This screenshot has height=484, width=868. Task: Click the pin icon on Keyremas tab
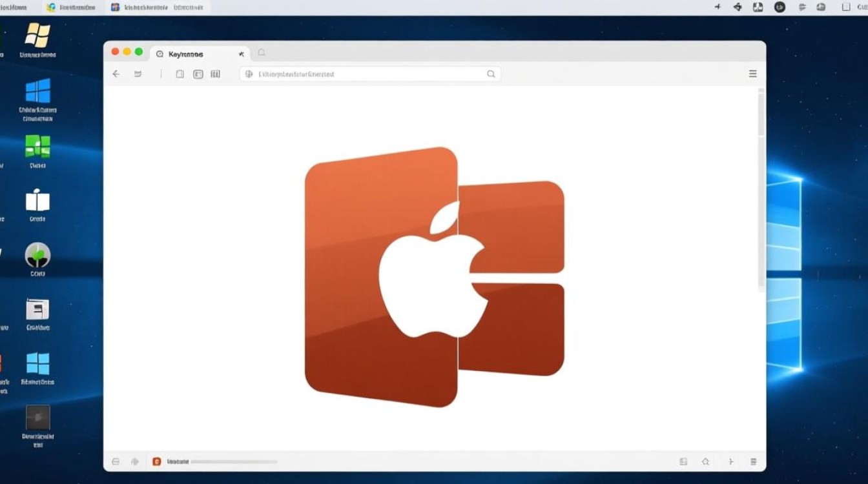point(241,54)
